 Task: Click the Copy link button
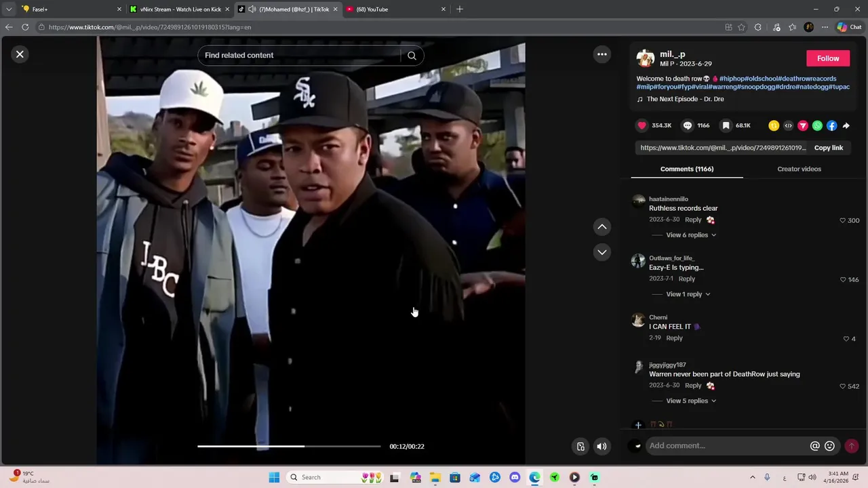click(829, 148)
